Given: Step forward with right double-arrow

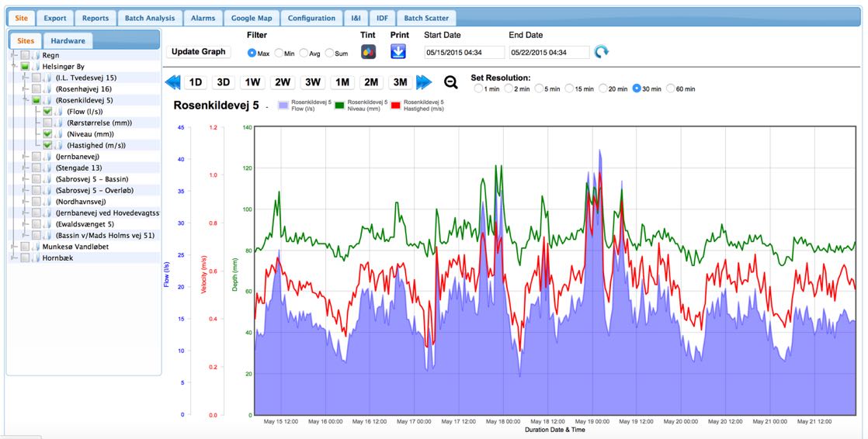Looking at the screenshot, I should 424,82.
